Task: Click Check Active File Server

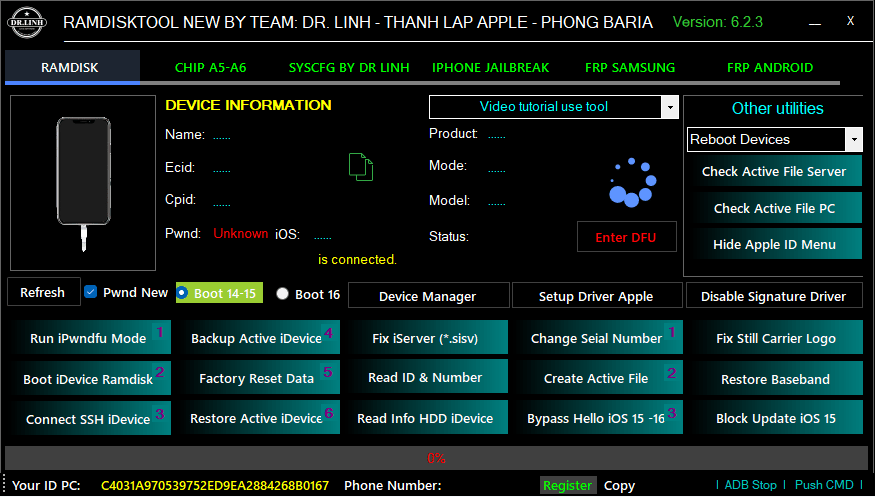Action: [775, 171]
